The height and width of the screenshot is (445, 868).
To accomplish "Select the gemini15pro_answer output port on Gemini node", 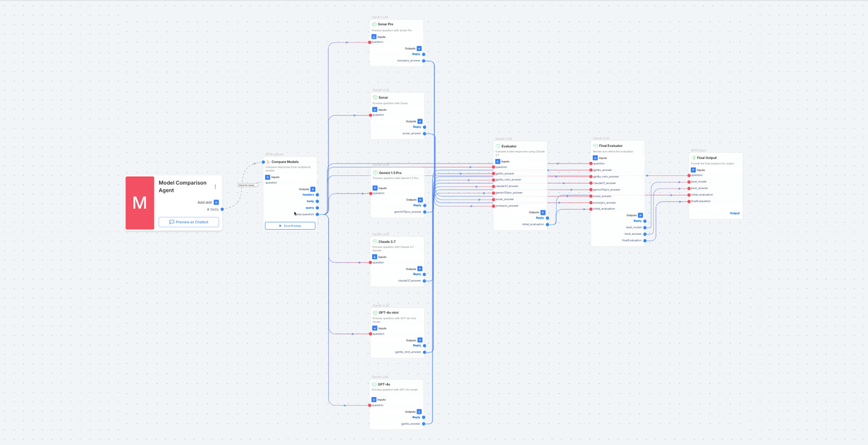I will 425,212.
